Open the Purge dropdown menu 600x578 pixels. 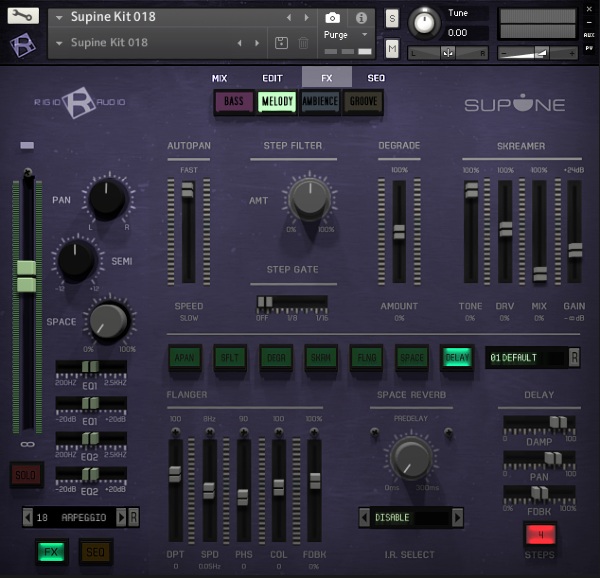point(344,35)
